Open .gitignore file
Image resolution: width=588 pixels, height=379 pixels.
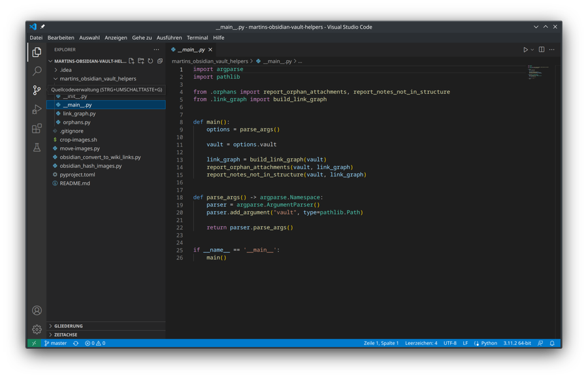pyautogui.click(x=106, y=131)
